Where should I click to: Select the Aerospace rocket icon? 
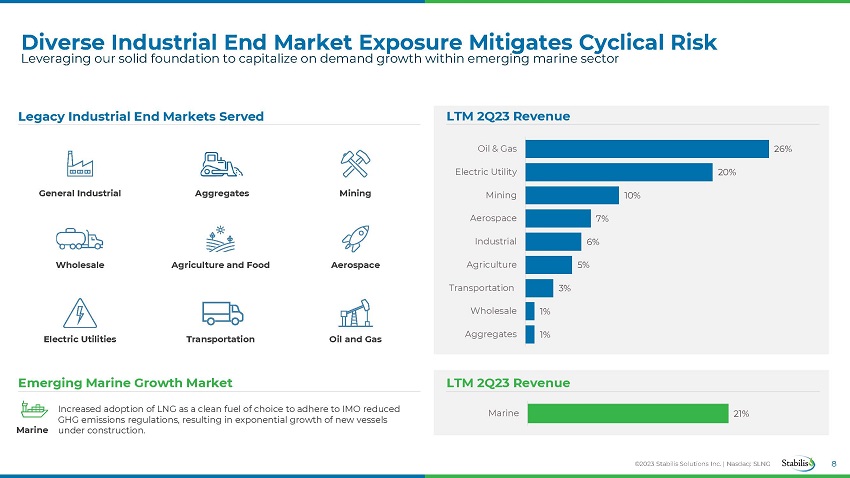(355, 238)
